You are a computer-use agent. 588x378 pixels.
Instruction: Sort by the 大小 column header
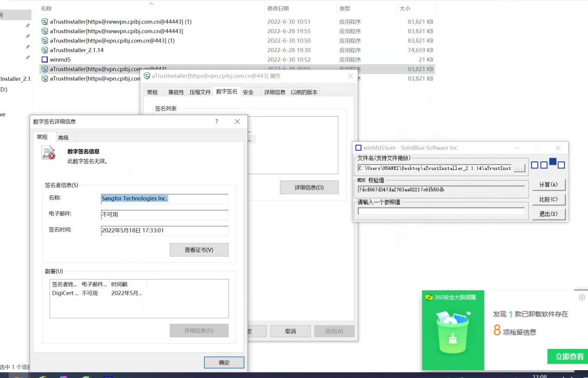point(404,9)
